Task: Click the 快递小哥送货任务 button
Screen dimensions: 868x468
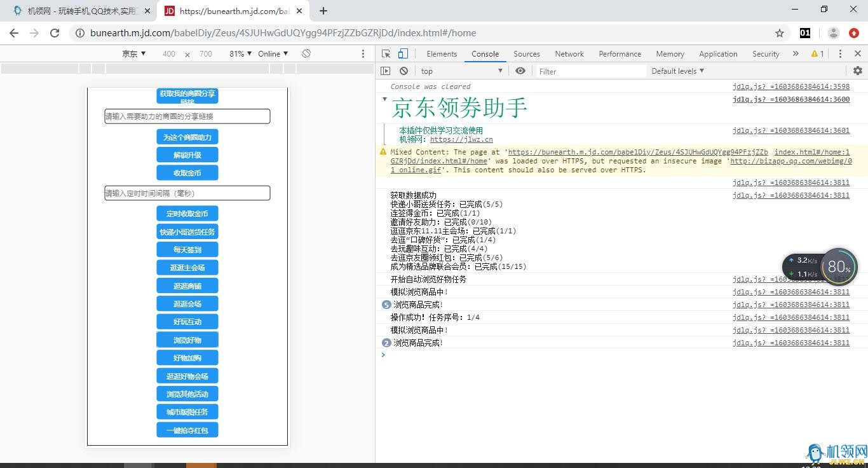Action: (187, 231)
